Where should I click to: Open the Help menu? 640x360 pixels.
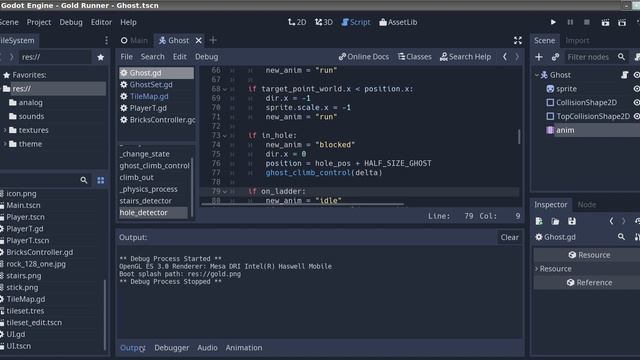pos(128,22)
